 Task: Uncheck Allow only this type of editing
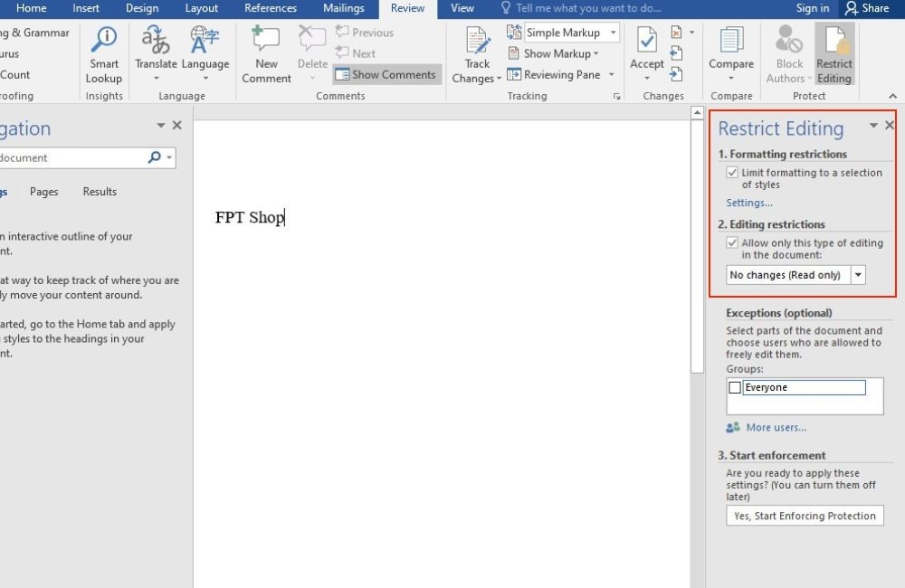(732, 243)
